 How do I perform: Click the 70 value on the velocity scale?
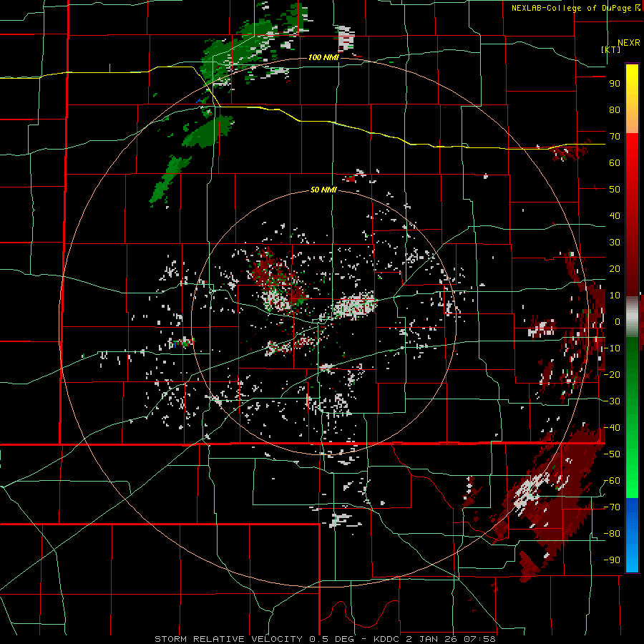[x=615, y=137]
